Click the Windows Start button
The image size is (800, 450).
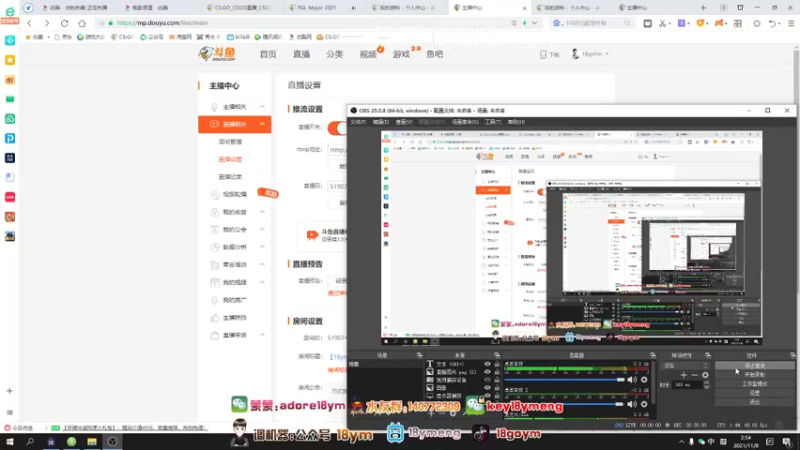pyautogui.click(x=9, y=442)
